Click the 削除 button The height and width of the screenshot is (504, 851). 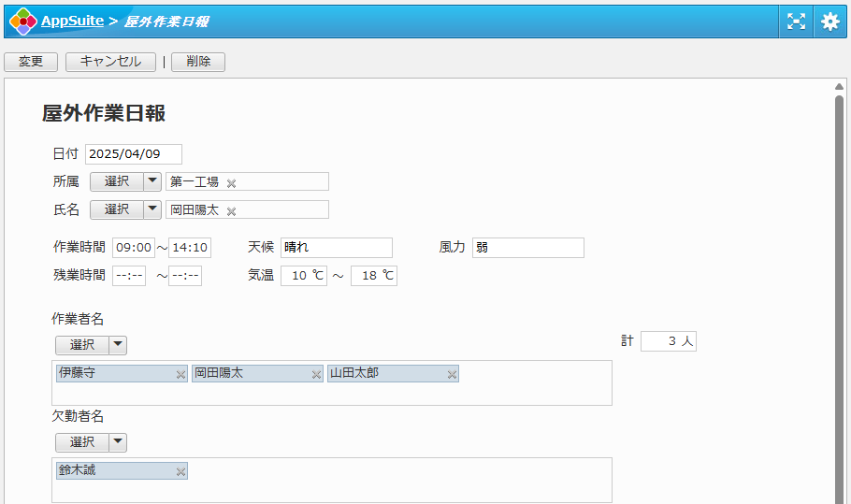[198, 62]
